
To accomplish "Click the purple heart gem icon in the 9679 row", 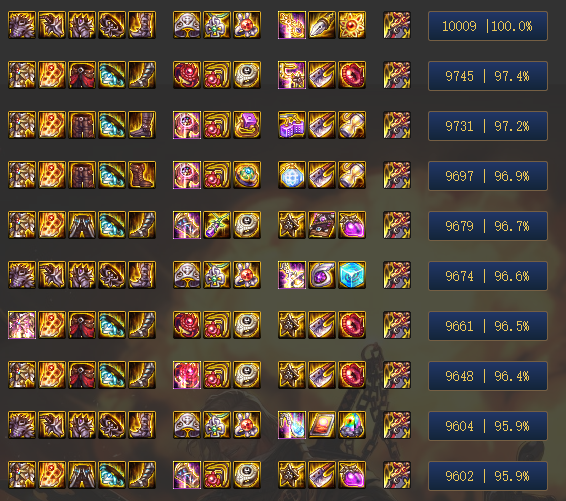I will click(x=352, y=225).
